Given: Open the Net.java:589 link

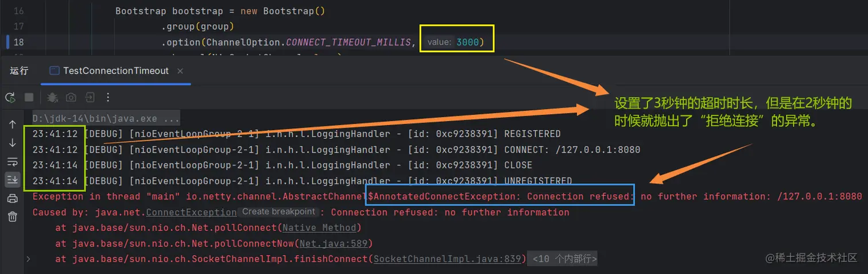Looking at the screenshot, I should click(334, 244).
